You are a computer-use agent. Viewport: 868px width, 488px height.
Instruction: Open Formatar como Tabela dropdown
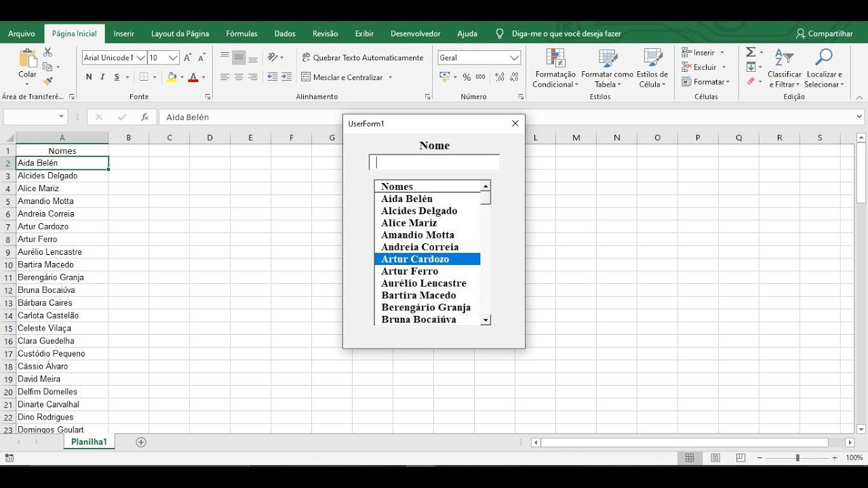tap(607, 68)
